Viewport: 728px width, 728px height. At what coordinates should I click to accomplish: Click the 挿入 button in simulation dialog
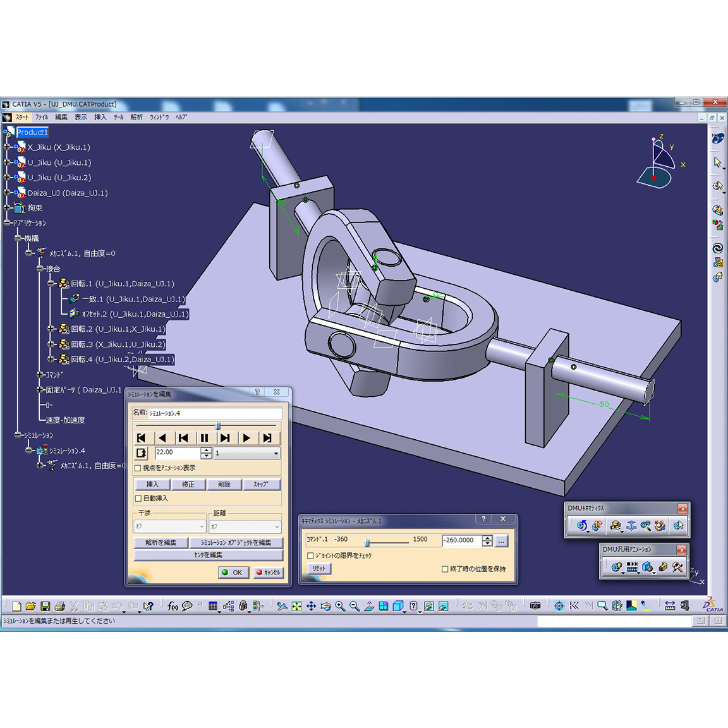point(152,484)
